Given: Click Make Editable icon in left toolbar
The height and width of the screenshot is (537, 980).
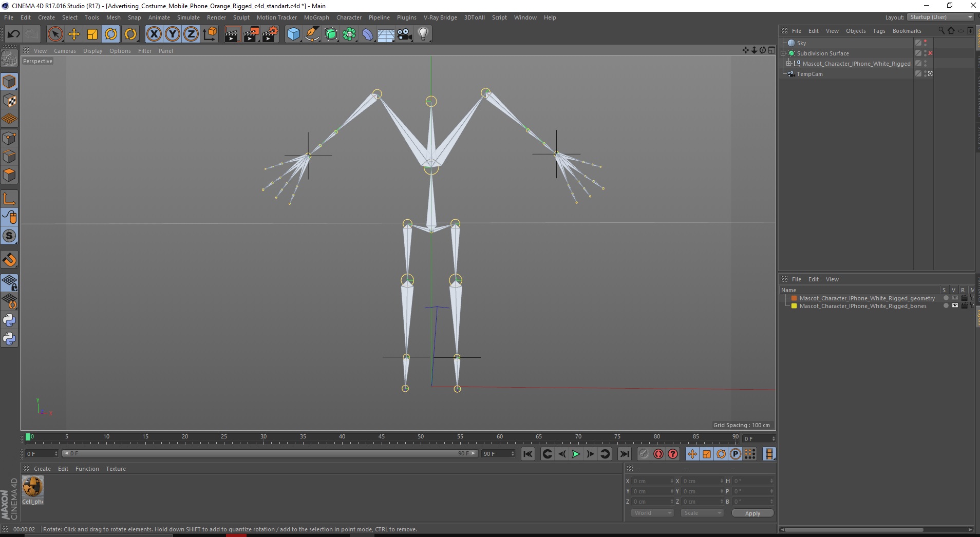Looking at the screenshot, I should [x=9, y=58].
